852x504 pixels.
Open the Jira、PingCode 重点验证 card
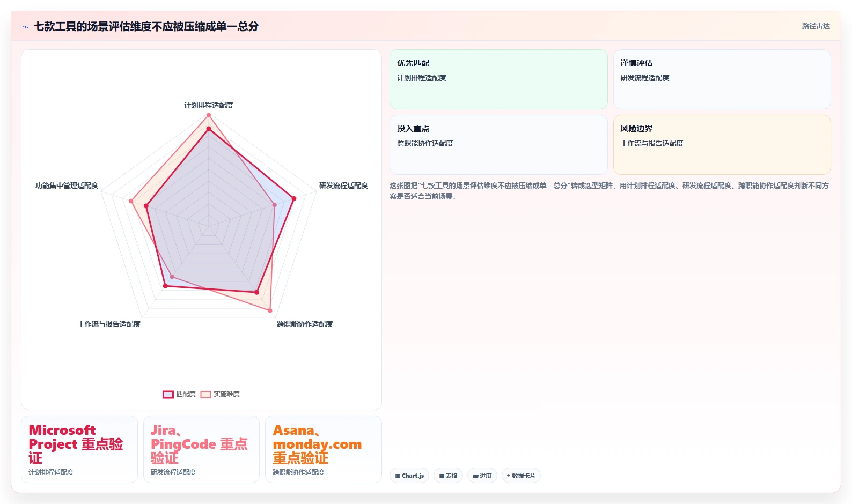coord(201,449)
